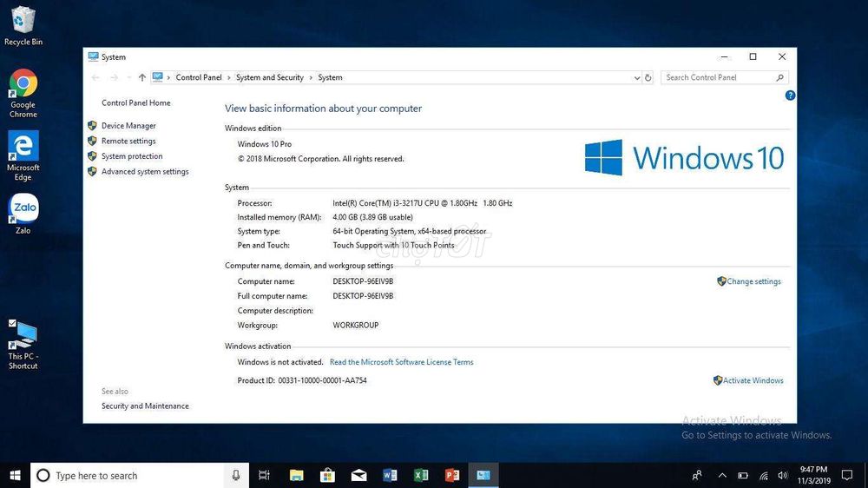Viewport: 868px width, 488px height.
Task: Open File Explorer from the taskbar
Action: (296, 475)
